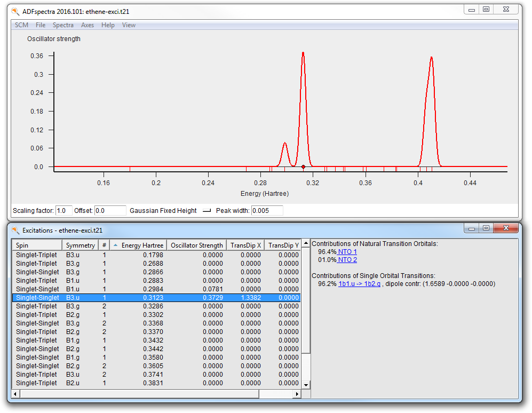
Task: Click the 0.0781 oscillator strength cell
Action: click(x=213, y=289)
